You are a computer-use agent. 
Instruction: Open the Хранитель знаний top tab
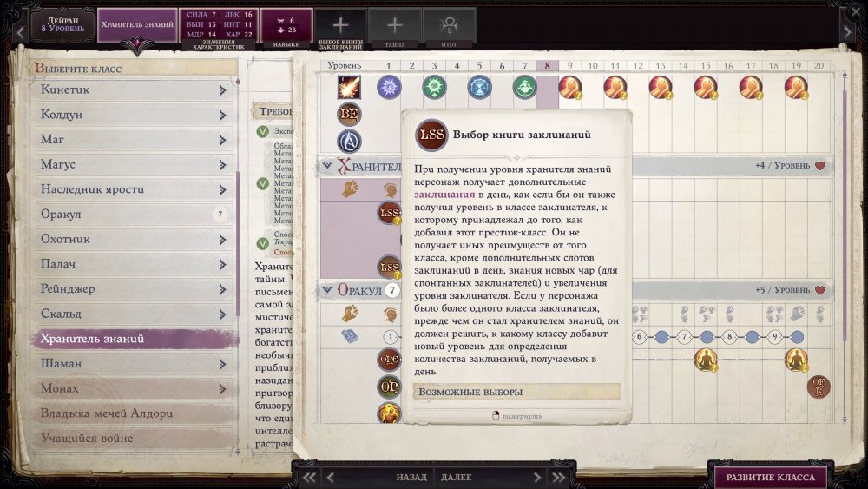point(137,25)
